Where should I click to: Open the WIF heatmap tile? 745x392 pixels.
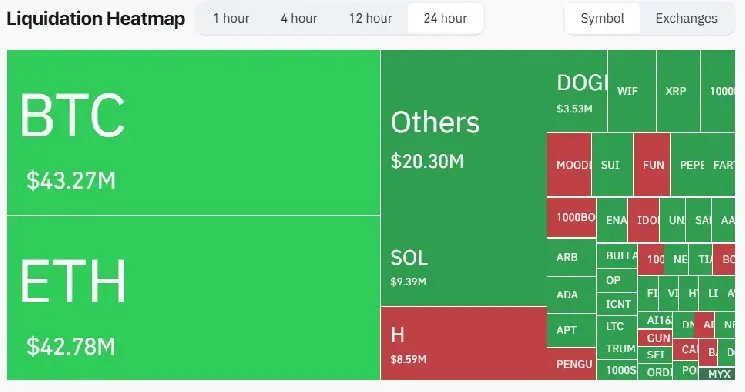[632, 91]
